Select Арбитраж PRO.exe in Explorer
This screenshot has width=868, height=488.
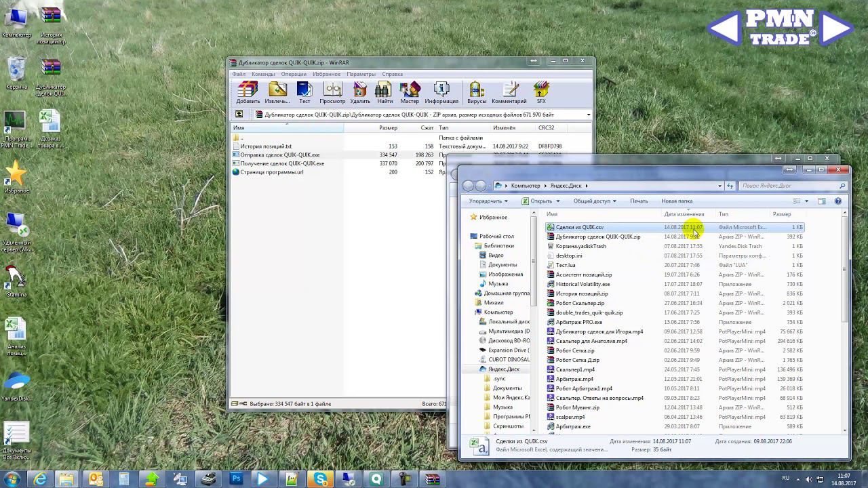(578, 322)
